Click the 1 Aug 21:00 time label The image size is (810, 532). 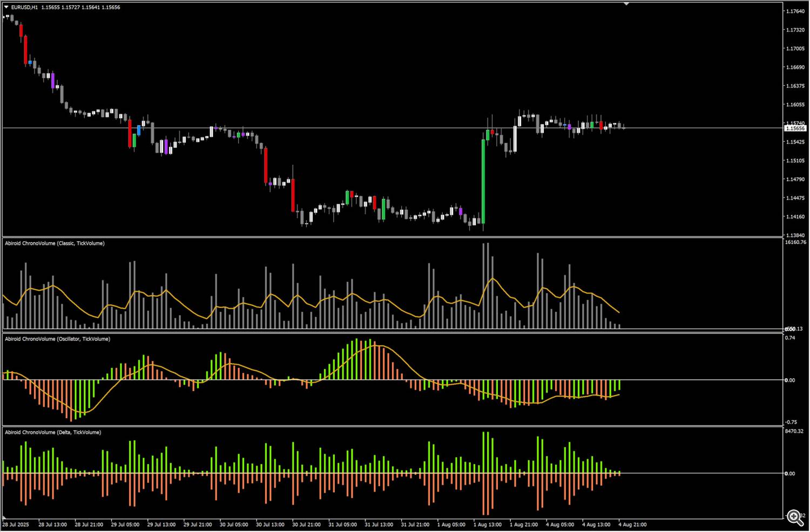(524, 524)
